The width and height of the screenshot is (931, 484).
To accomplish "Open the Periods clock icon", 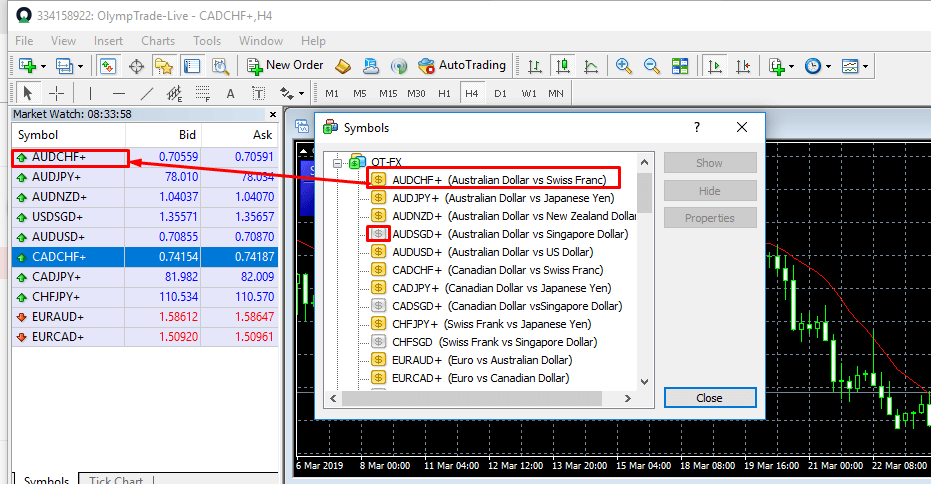I will pyautogui.click(x=813, y=66).
